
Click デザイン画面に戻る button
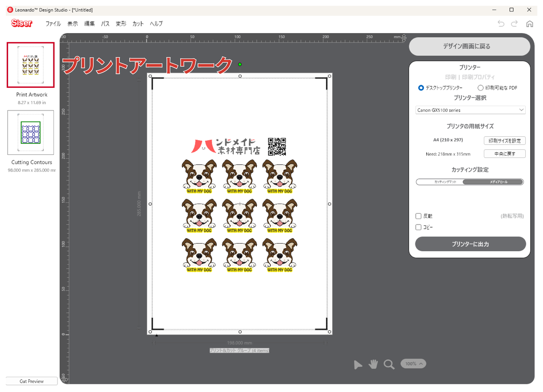click(x=470, y=46)
